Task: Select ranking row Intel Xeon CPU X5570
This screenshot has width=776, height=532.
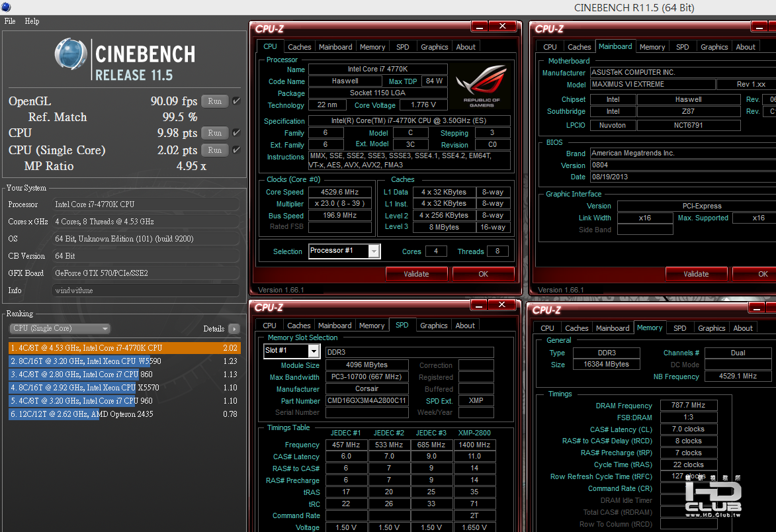Action: coord(125,388)
